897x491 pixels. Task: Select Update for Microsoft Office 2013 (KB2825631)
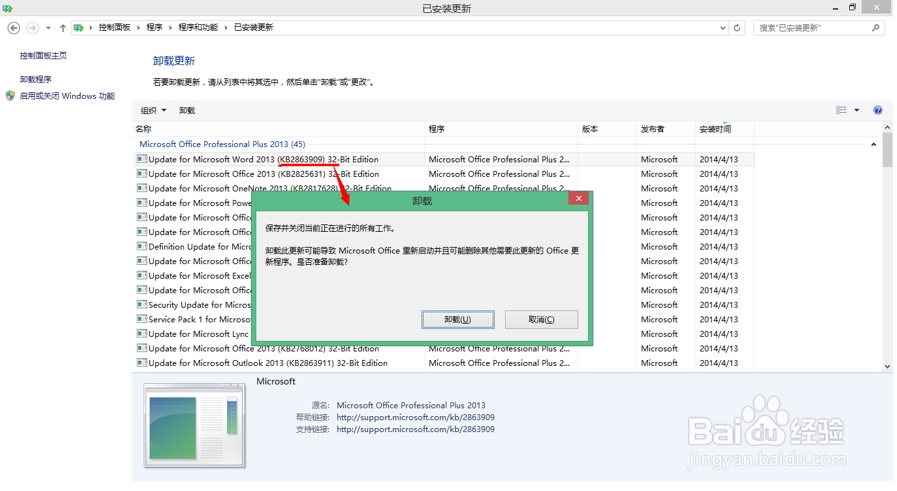444,174
